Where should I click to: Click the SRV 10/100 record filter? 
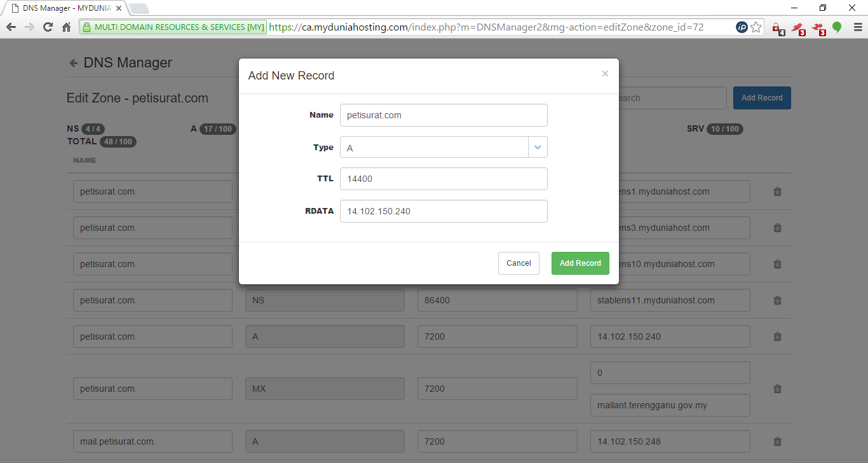715,129
